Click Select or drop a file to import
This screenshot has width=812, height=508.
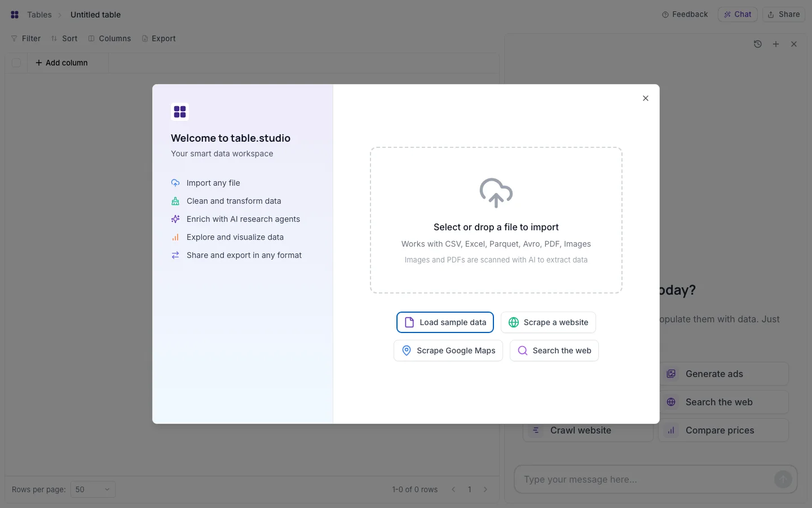point(496,227)
